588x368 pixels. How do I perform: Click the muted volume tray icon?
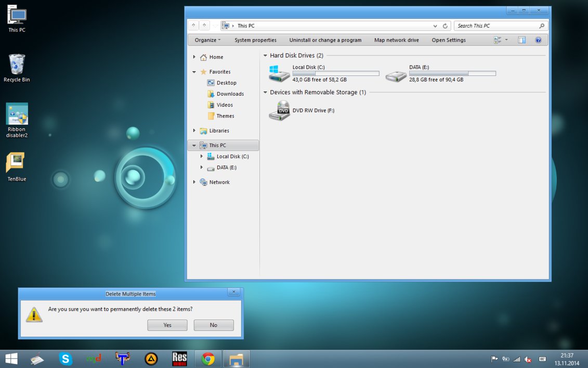[x=528, y=359]
